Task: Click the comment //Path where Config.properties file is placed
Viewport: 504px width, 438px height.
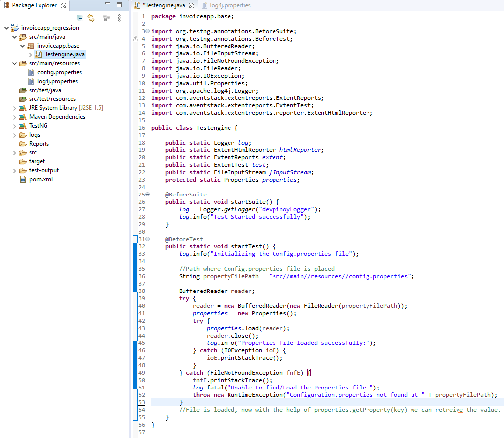Action: (257, 269)
